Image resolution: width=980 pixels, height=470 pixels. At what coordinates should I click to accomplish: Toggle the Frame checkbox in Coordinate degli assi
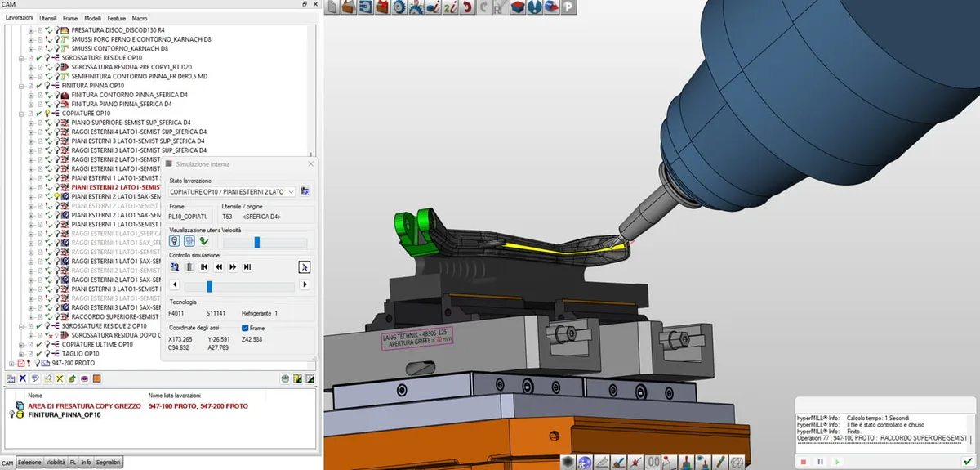point(246,328)
